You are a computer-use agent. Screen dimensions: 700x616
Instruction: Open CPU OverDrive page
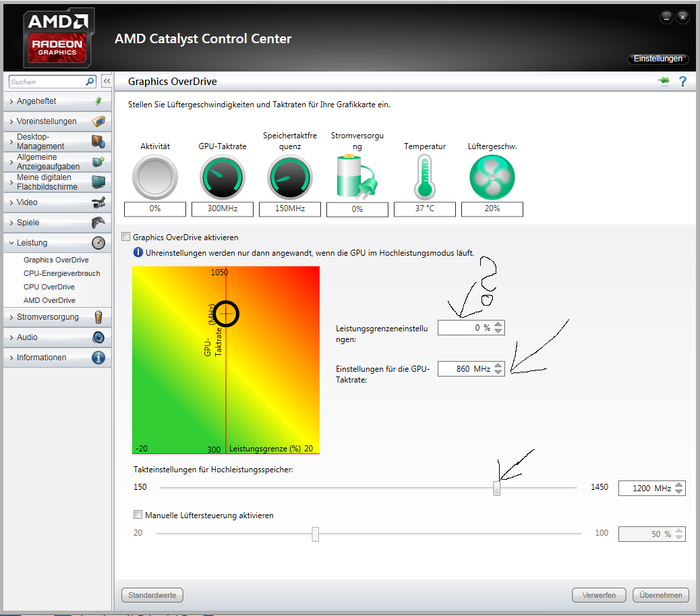tap(49, 287)
